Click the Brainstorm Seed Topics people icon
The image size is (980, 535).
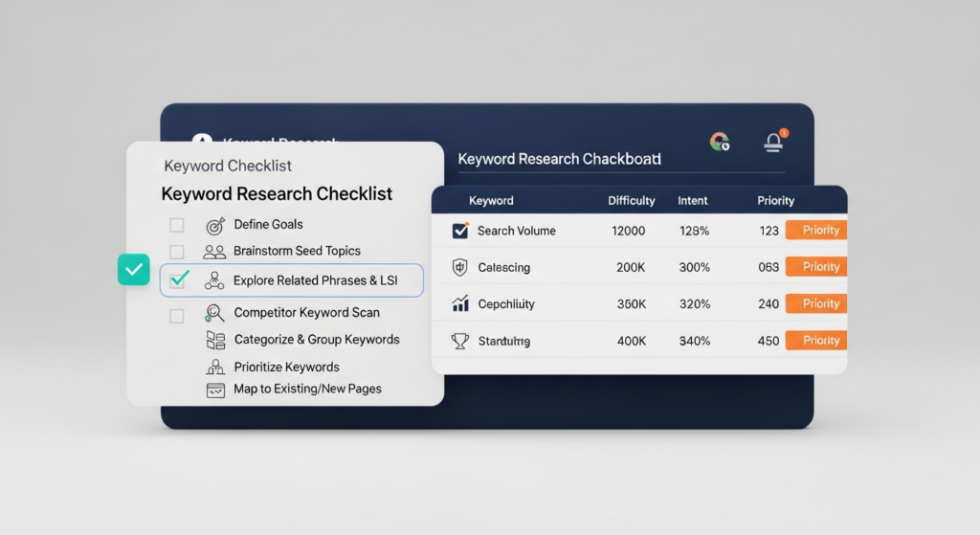point(214,252)
